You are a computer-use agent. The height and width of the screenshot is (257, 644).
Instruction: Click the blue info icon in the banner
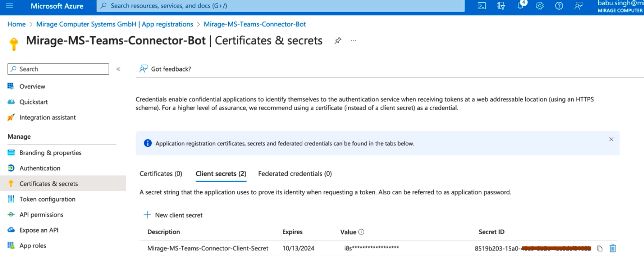click(148, 143)
